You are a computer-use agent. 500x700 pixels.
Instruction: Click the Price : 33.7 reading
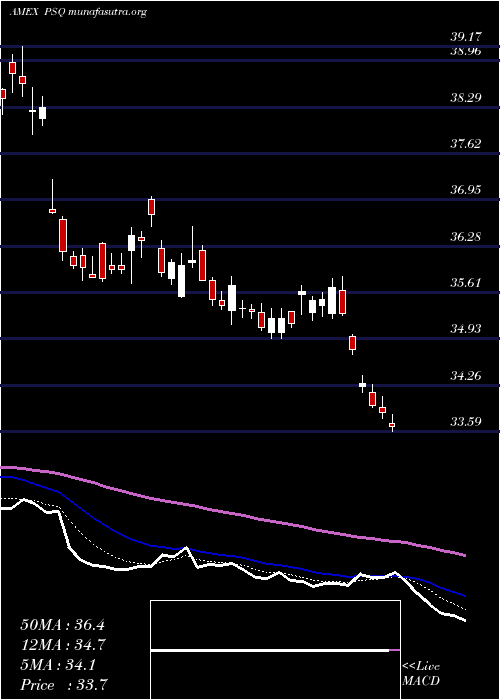point(62,685)
